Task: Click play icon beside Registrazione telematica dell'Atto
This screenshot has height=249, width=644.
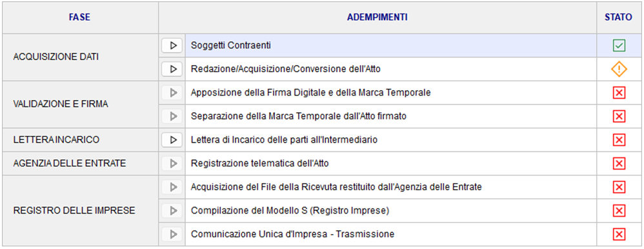Action: (172, 164)
